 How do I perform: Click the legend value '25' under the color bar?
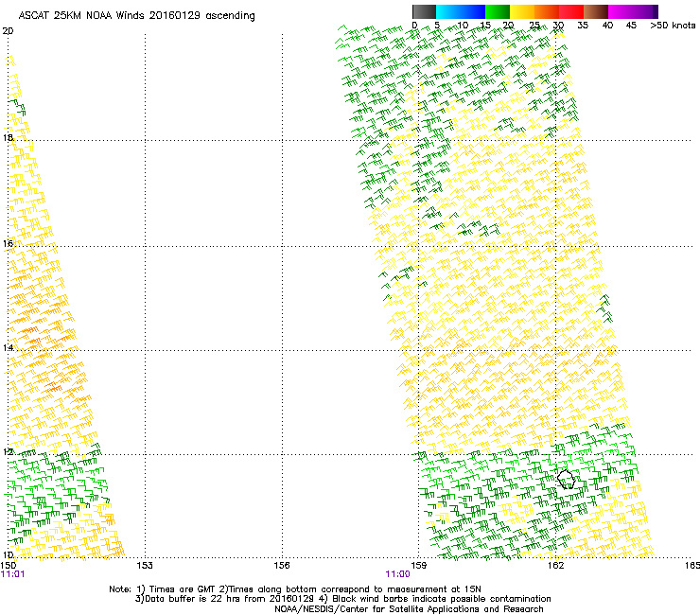tap(534, 26)
